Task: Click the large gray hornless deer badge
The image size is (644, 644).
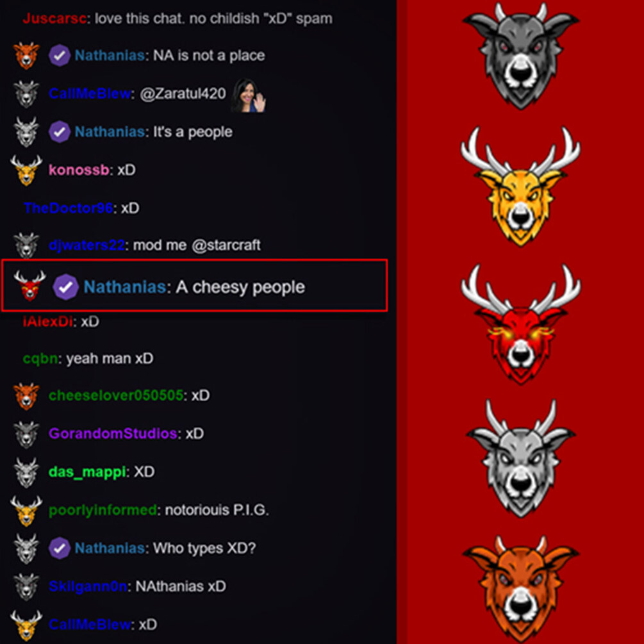Action: [x=521, y=56]
